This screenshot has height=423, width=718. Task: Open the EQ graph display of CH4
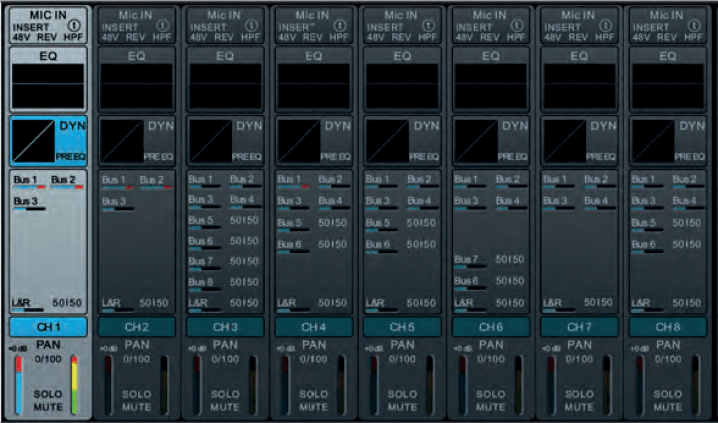click(314, 86)
